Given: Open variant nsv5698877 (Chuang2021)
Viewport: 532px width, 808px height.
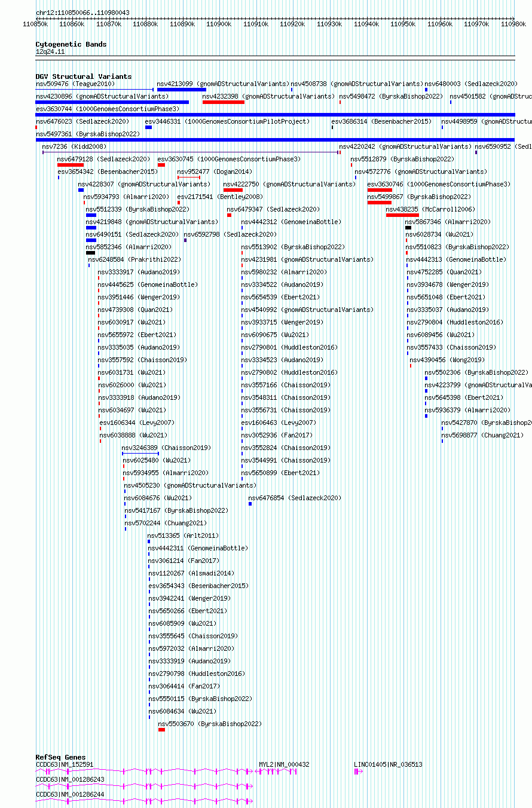Looking at the screenshot, I should 482,435.
